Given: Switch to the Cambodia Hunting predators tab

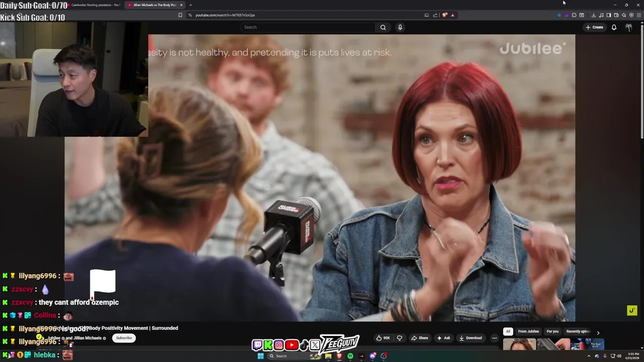Looking at the screenshot, I should (96, 5).
